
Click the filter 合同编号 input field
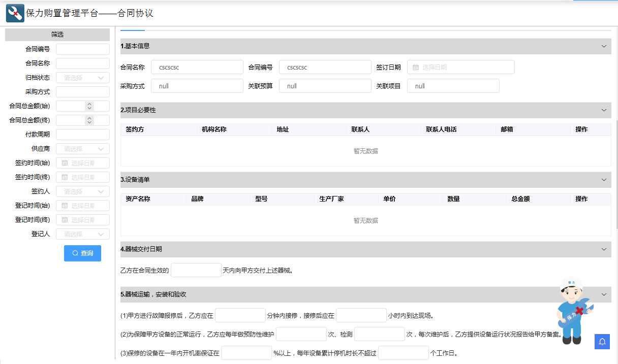tap(83, 49)
